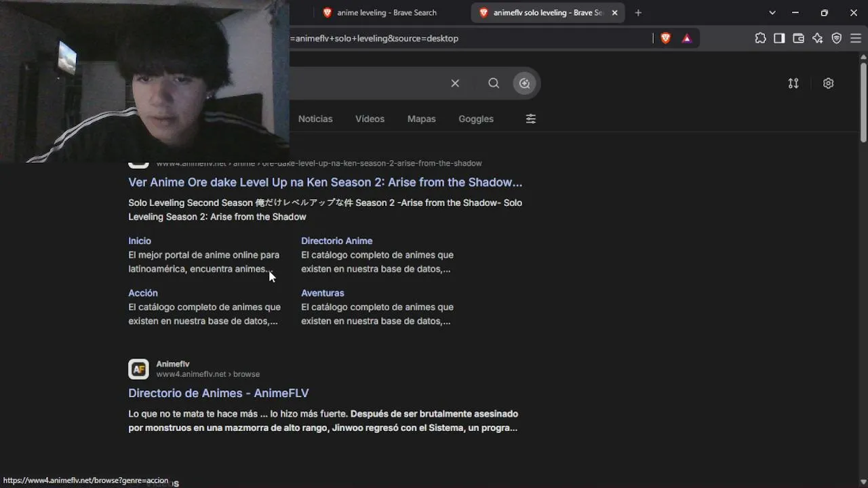Switch to Vídeos results
Image resolution: width=868 pixels, height=488 pixels.
click(x=370, y=119)
